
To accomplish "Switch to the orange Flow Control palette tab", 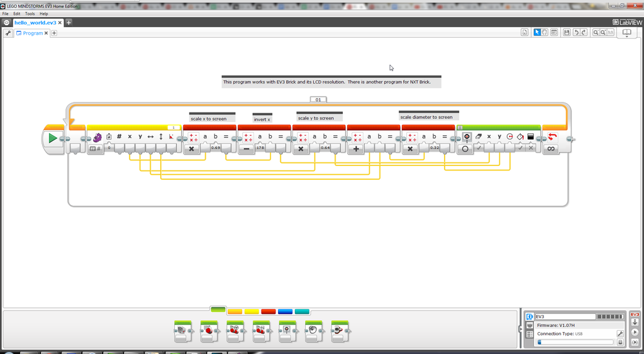I will pos(235,311).
